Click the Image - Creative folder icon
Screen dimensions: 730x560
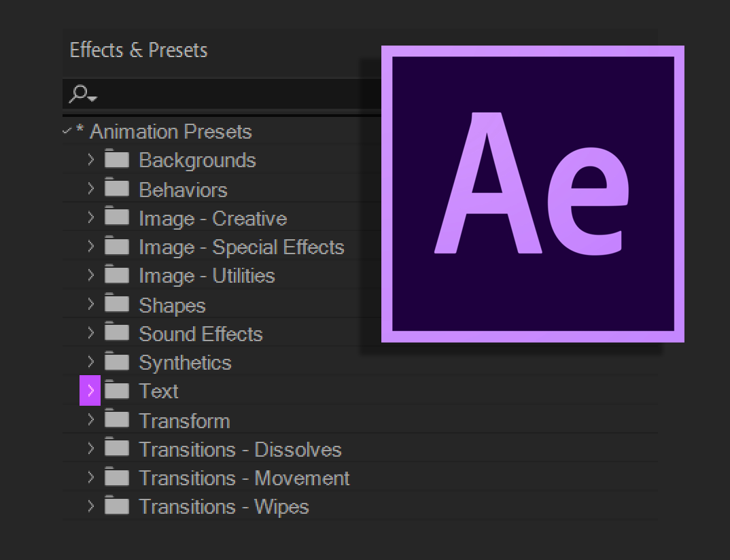[116, 216]
